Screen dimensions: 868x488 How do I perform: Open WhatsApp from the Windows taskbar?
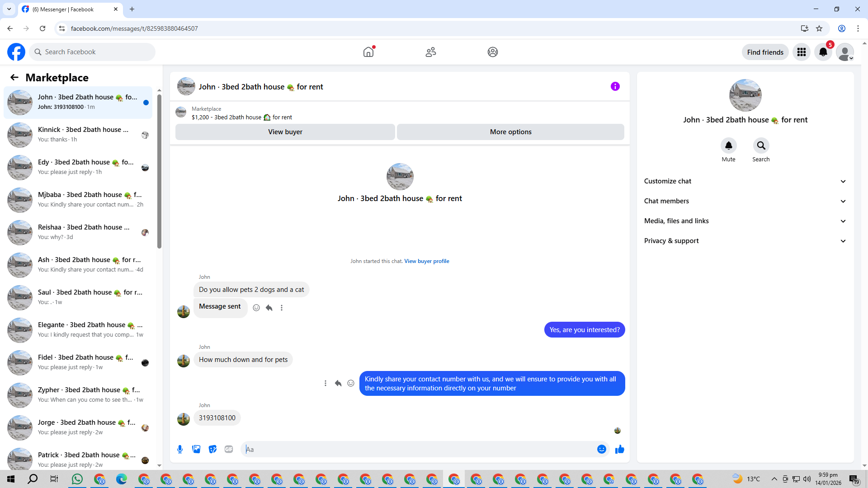(x=77, y=479)
